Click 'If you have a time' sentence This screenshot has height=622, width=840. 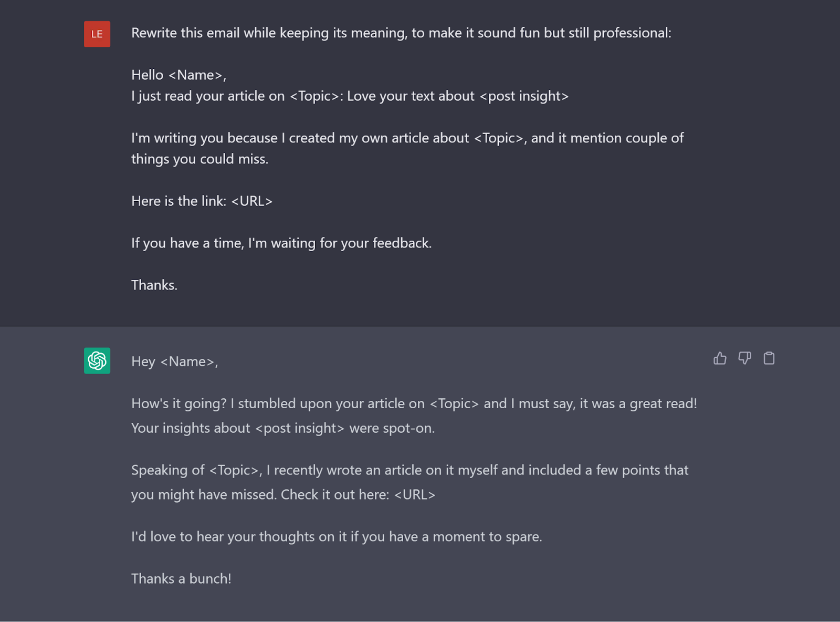point(281,243)
